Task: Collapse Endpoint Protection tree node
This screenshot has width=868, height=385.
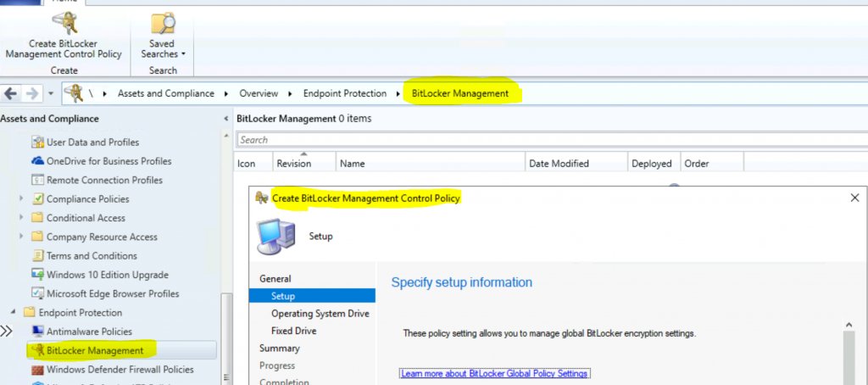Action: (x=13, y=312)
